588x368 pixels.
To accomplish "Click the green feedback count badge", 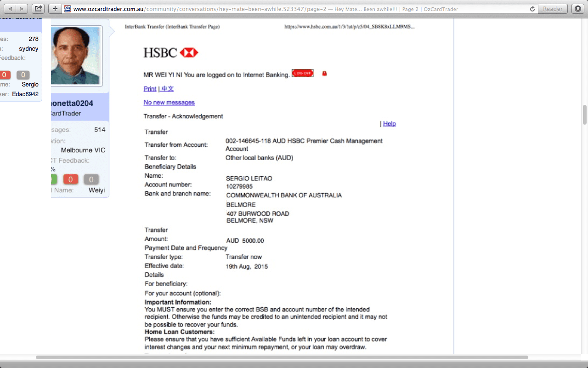I will point(54,179).
